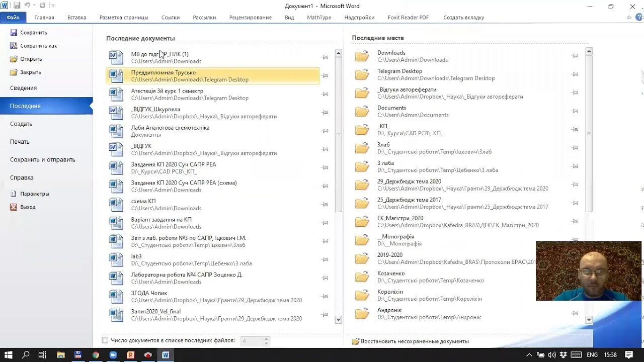This screenshot has height=362, width=644.
Task: Open 'Лабораторна робота №4 САПР Зоценко Д.'
Action: point(213,278)
